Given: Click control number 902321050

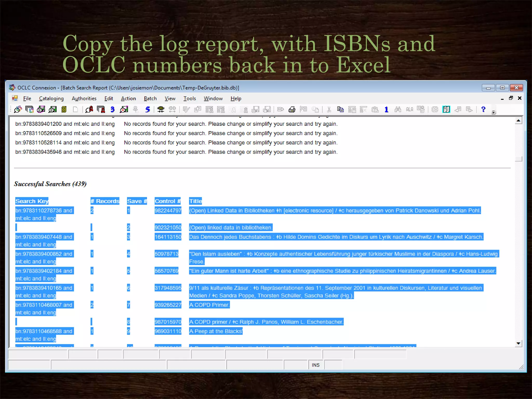Looking at the screenshot, I should [168, 228].
